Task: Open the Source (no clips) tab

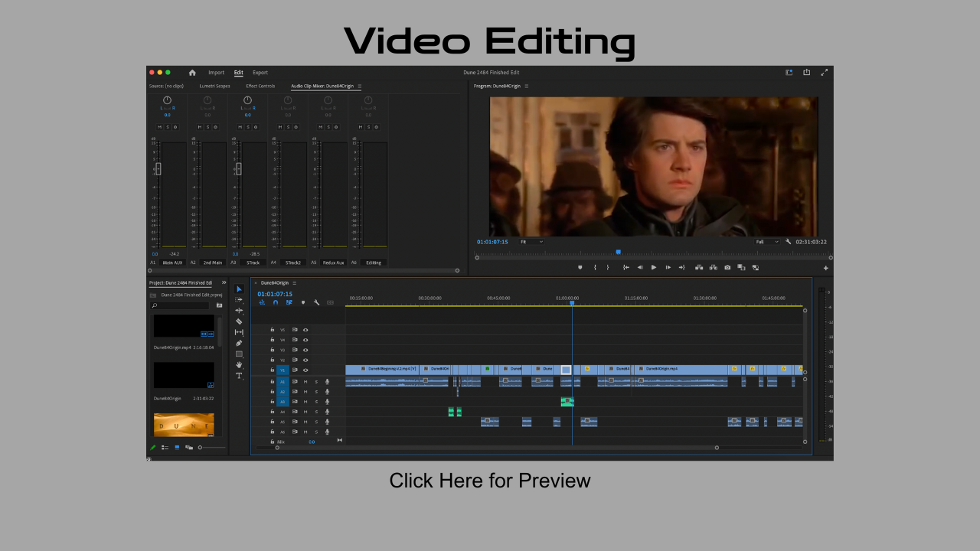Action: tap(166, 86)
